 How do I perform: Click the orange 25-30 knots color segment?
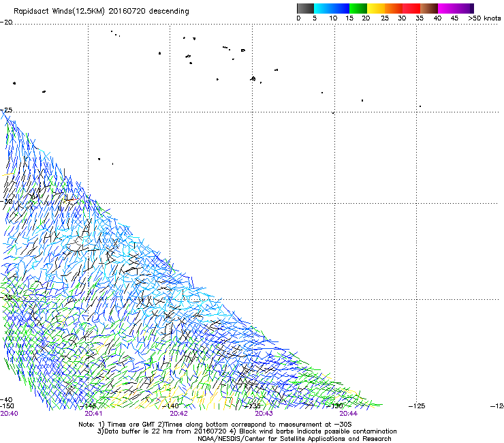pyautogui.click(x=394, y=8)
